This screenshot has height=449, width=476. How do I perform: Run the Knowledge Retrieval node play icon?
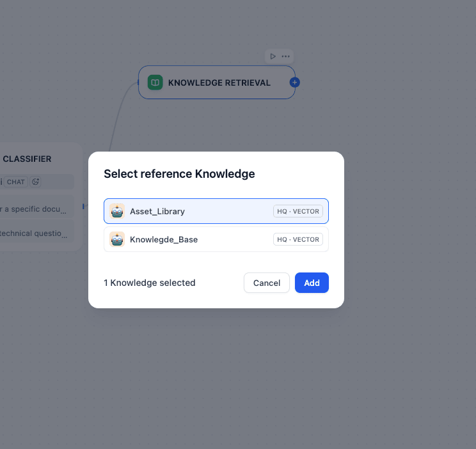click(x=273, y=56)
